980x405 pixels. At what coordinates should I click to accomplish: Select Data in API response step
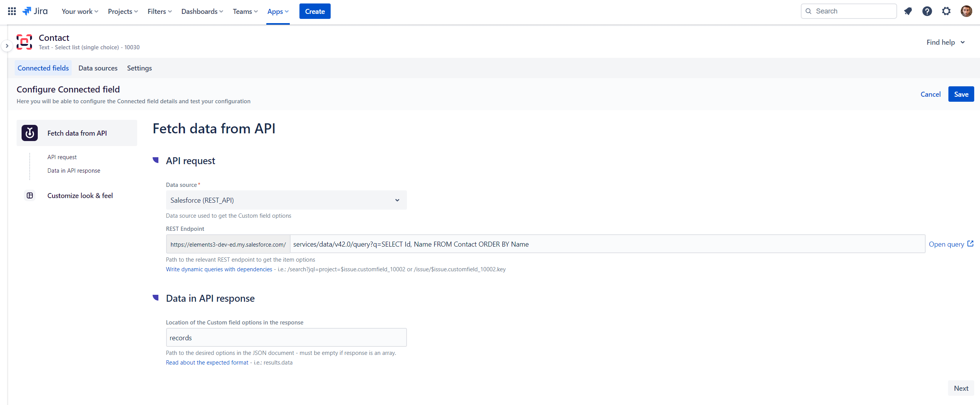[x=74, y=171]
